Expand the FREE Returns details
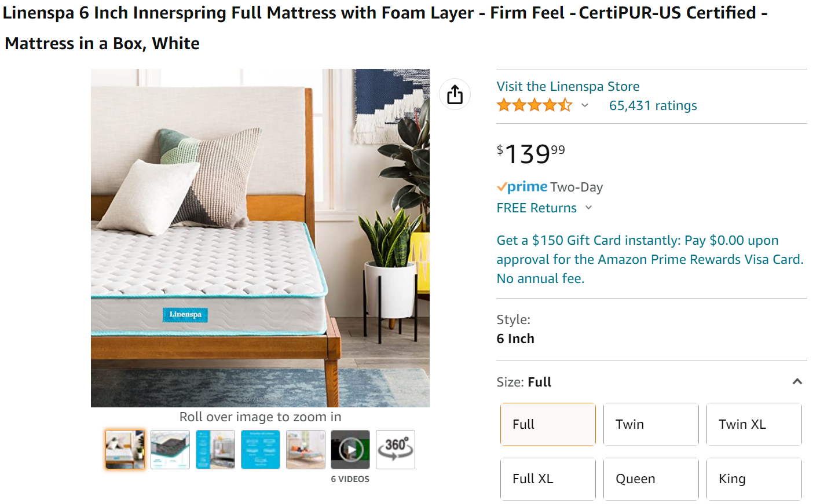Screen dimensions: 820x504 [x=589, y=208]
